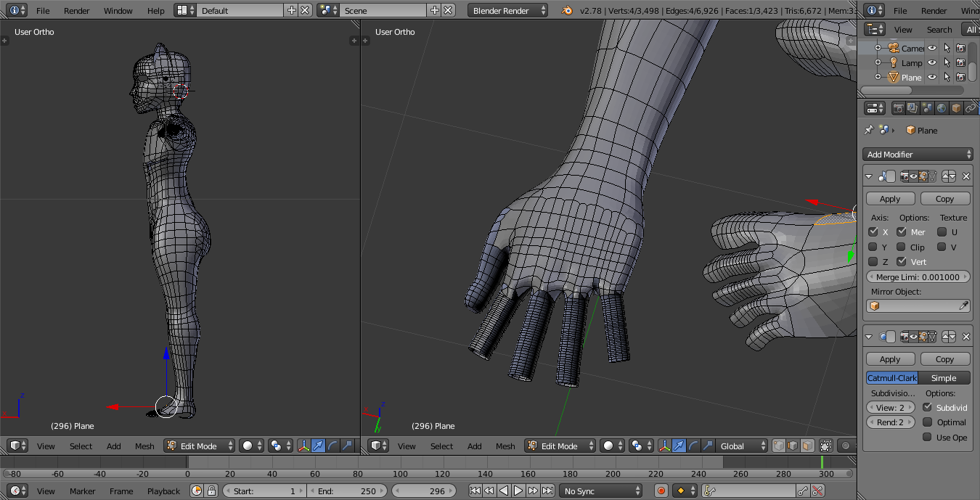980x500 pixels.
Task: Jump to the last frame in timeline
Action: [x=548, y=491]
